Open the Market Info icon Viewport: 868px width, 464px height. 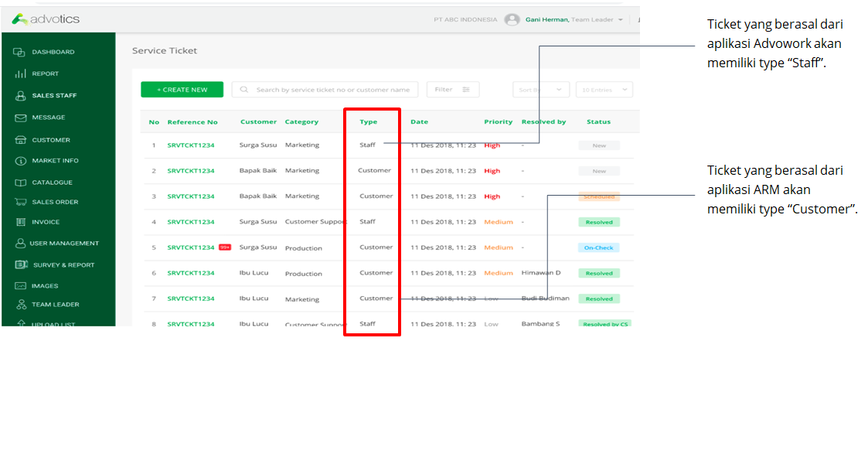[x=20, y=161]
